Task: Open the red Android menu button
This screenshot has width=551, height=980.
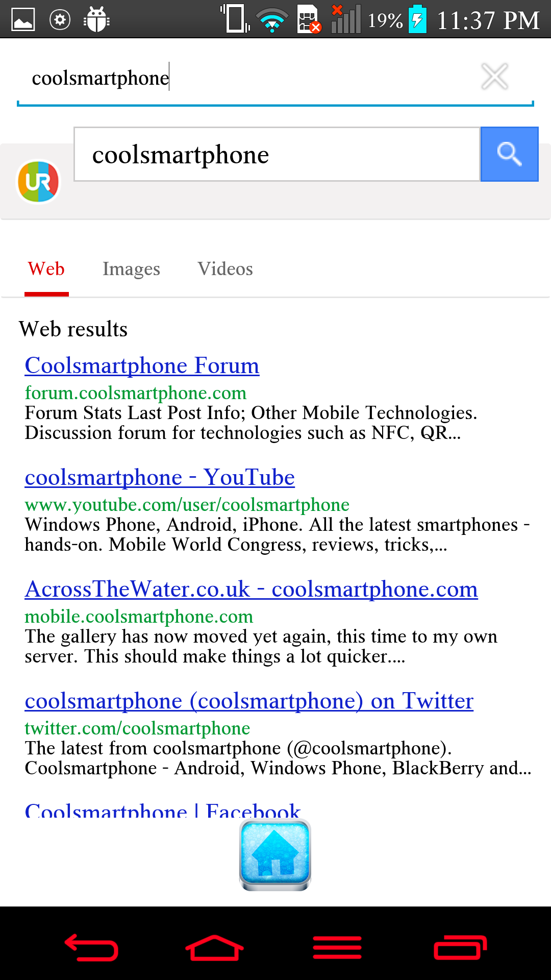Action: point(337,948)
